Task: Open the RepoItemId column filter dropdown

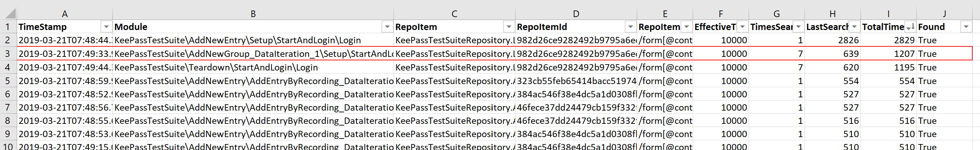Action: (630, 27)
